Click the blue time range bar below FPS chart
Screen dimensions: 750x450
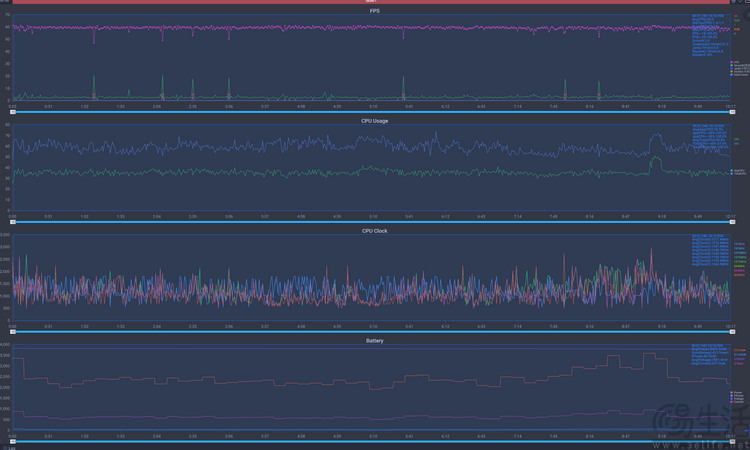(373, 112)
